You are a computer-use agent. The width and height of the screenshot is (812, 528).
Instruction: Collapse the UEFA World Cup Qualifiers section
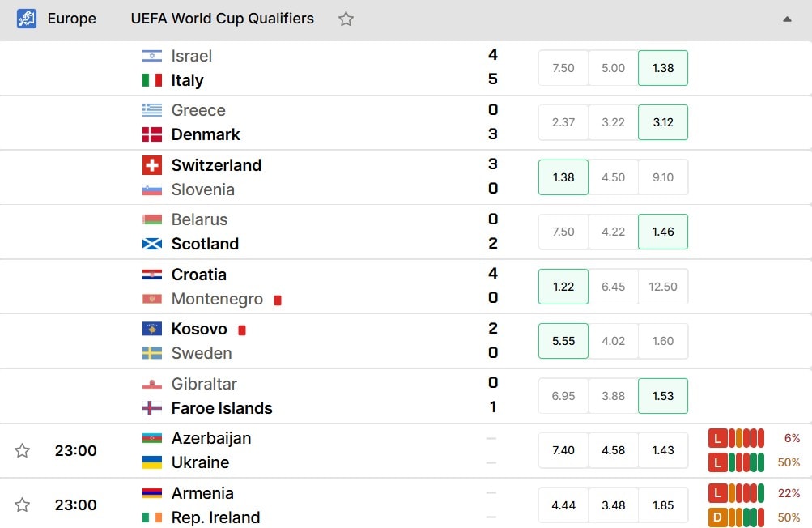pyautogui.click(x=787, y=19)
